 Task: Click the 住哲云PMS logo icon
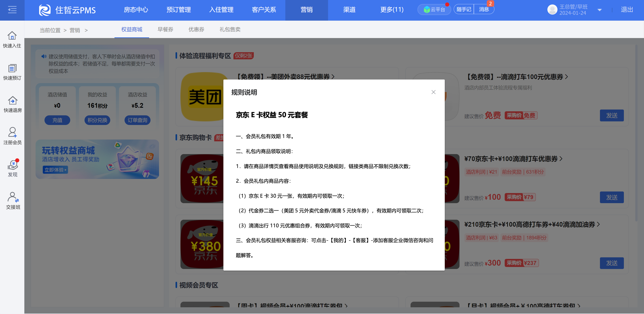(x=45, y=10)
